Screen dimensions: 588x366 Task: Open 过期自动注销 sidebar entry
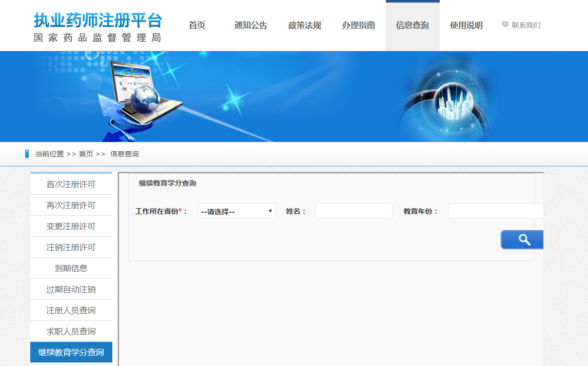(71, 290)
